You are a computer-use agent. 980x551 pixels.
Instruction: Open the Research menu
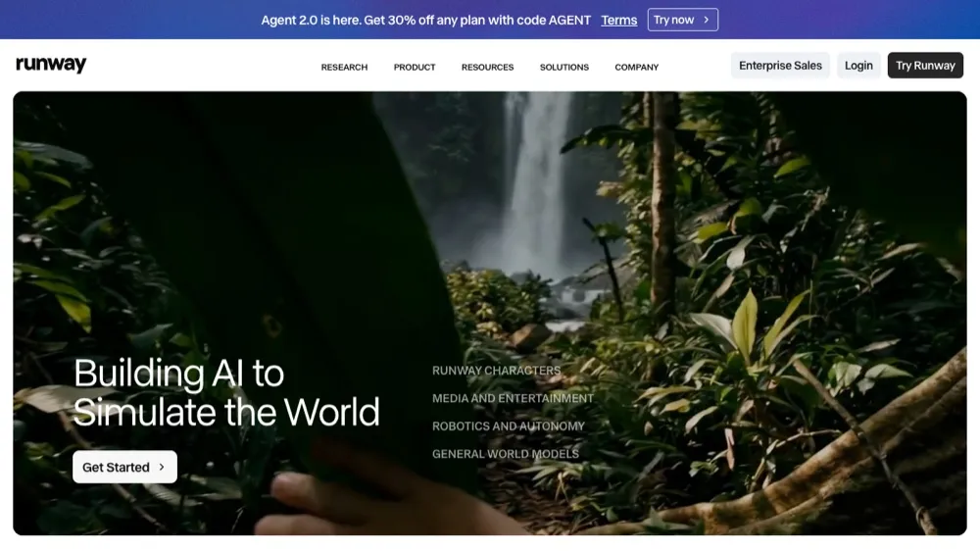(344, 67)
